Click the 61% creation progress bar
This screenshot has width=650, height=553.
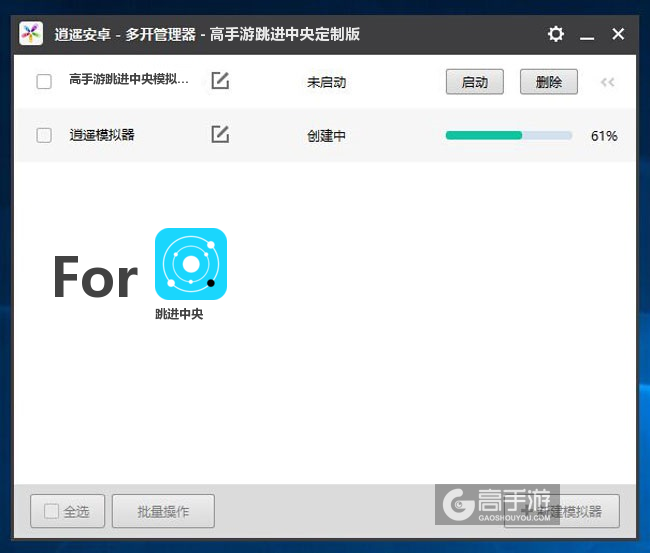(509, 135)
